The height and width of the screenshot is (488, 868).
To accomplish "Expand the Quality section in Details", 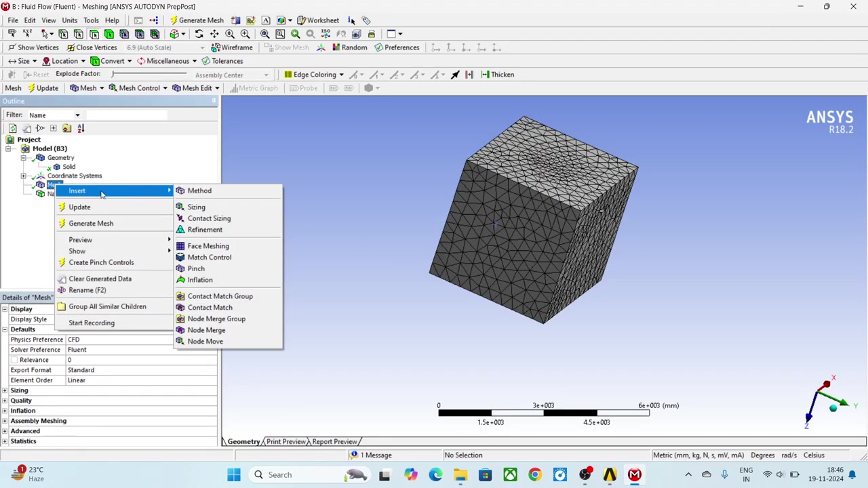I will click(x=5, y=401).
